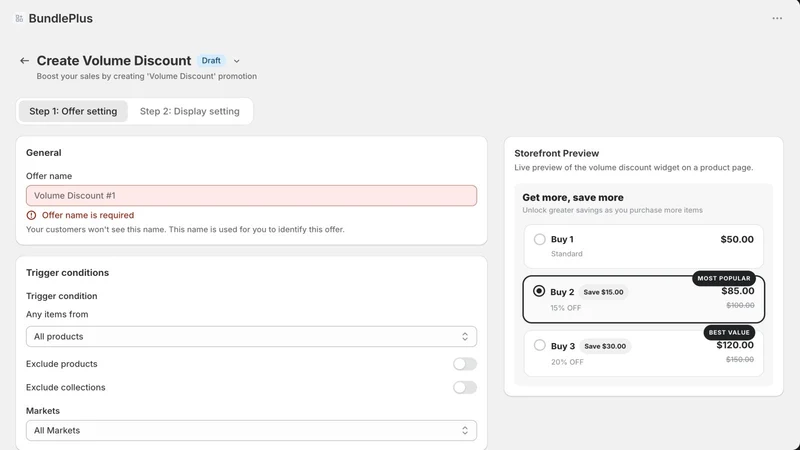Click the 20% OFF label

[567, 362]
